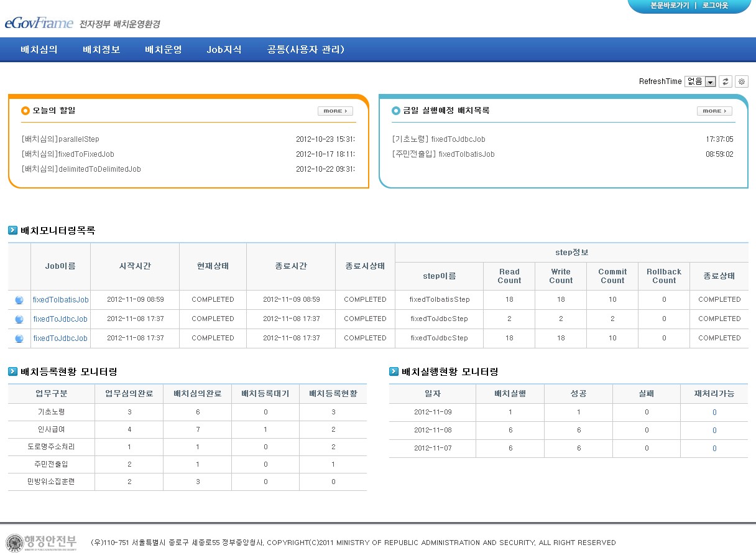This screenshot has height=555, width=756.
Task: Open settings via the gear icon
Action: [x=741, y=82]
